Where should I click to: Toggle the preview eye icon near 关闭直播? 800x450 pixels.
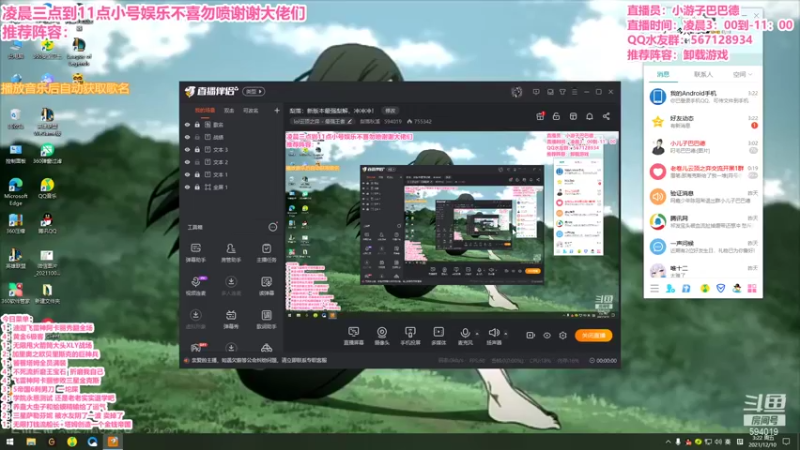[547, 335]
